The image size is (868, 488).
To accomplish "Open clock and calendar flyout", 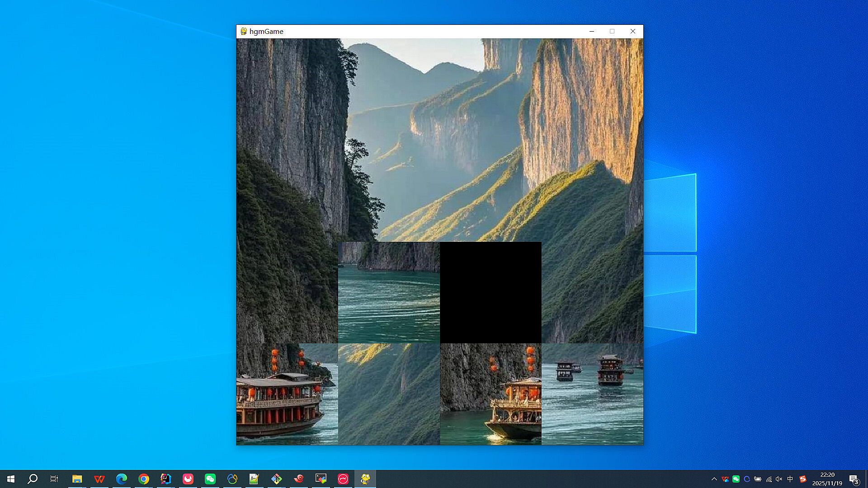I will pos(827,479).
